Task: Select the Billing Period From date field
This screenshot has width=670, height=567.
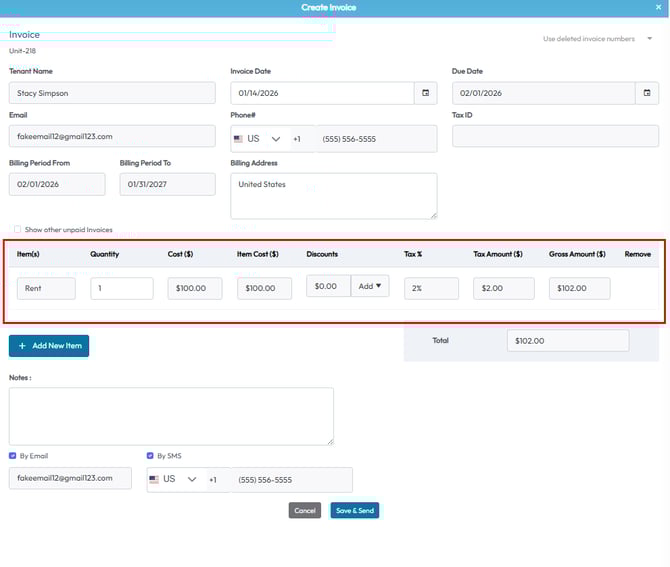Action: (x=57, y=184)
